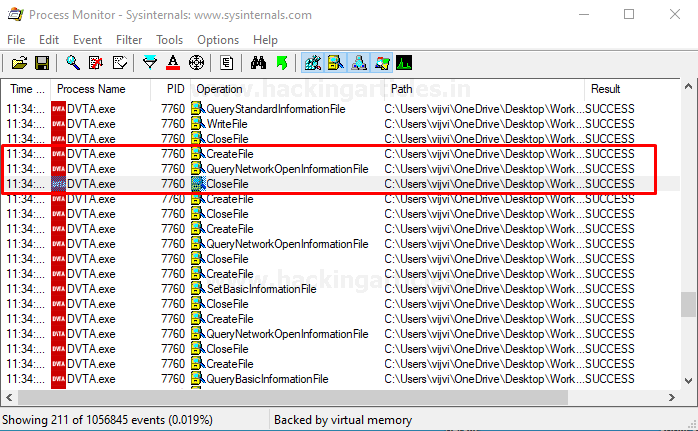Click the Find binoculars icon
The height and width of the screenshot is (431, 698).
(x=258, y=63)
